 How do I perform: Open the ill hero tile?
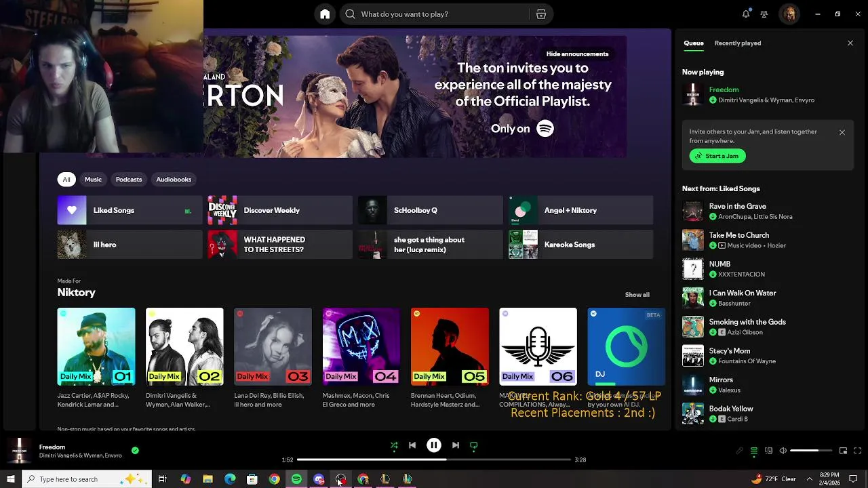(130, 245)
